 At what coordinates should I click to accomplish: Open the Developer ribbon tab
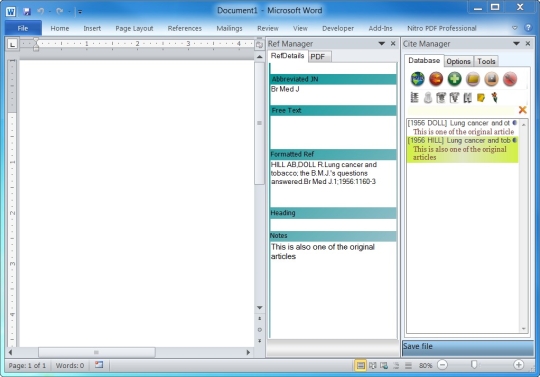coord(338,28)
